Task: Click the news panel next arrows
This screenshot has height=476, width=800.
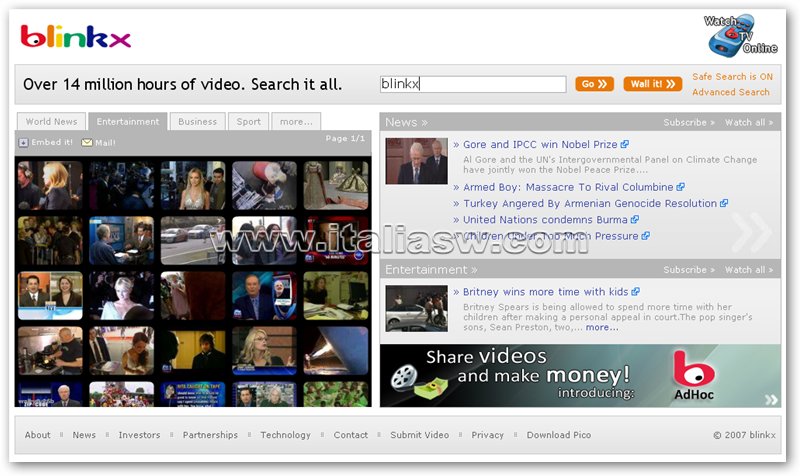Action: pyautogui.click(x=751, y=232)
